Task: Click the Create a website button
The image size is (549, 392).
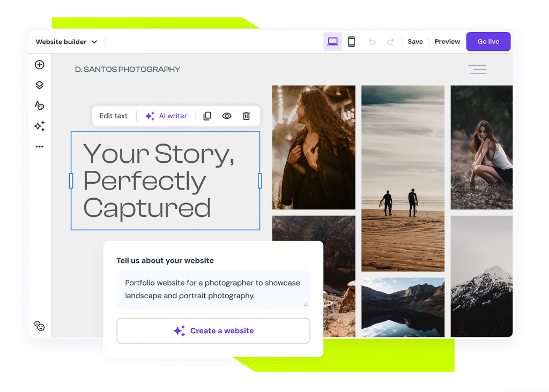Action: [x=213, y=330]
